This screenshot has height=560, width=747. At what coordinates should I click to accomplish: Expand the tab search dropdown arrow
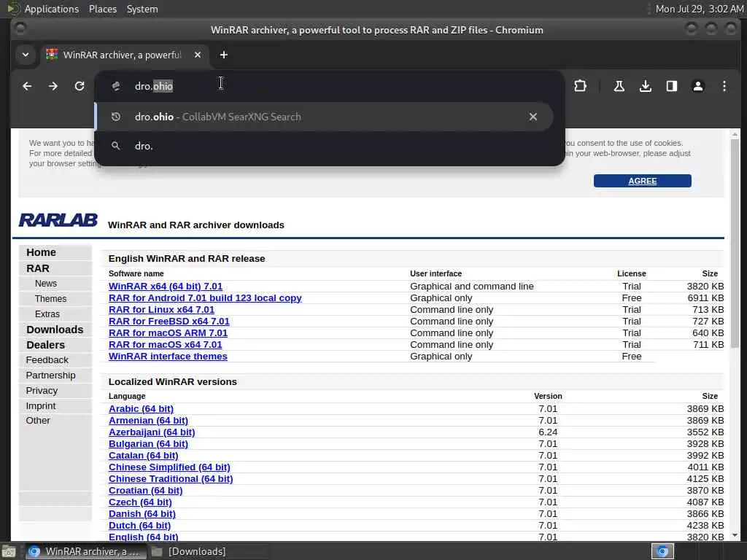(26, 55)
